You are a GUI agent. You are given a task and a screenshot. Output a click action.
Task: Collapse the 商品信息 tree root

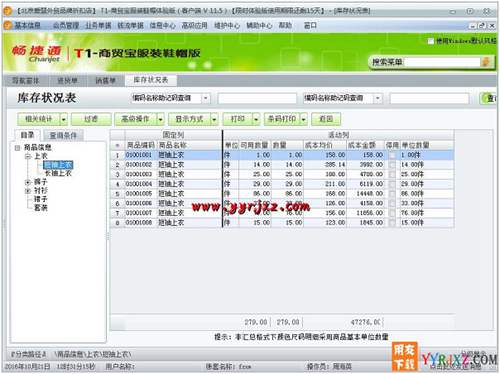click(x=17, y=147)
